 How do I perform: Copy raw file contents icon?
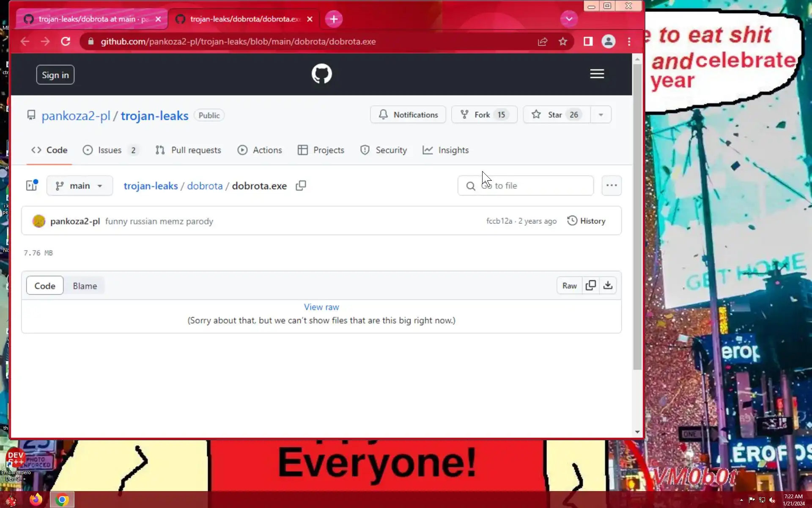point(591,285)
